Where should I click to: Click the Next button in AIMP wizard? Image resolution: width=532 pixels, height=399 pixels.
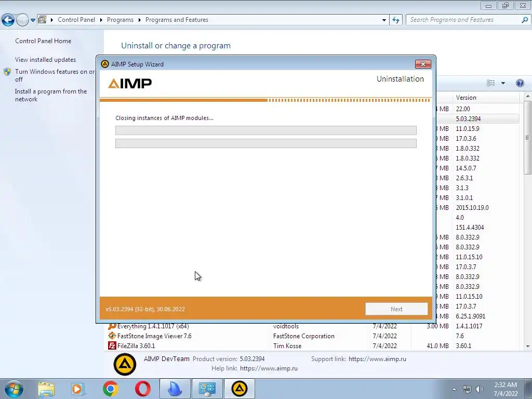point(396,309)
